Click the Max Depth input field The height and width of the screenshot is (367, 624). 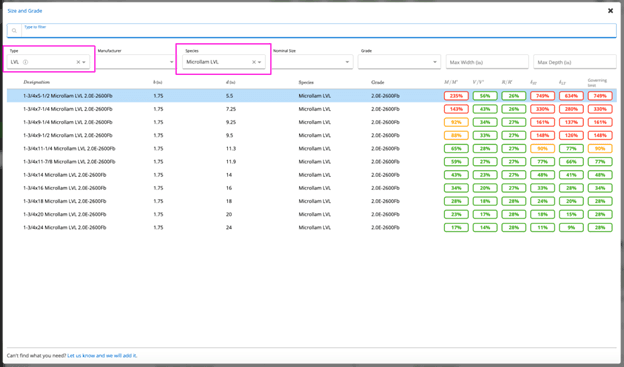(575, 62)
